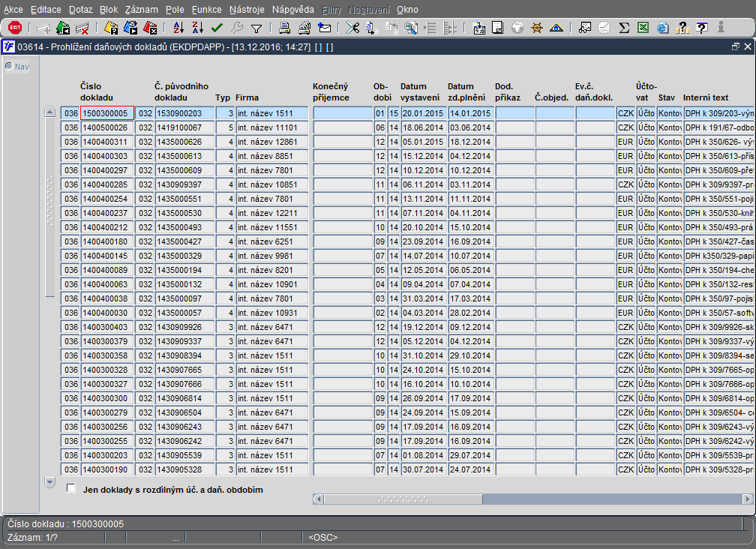Click the funnel filter icon
Screen dimensions: 756x549
point(256,28)
